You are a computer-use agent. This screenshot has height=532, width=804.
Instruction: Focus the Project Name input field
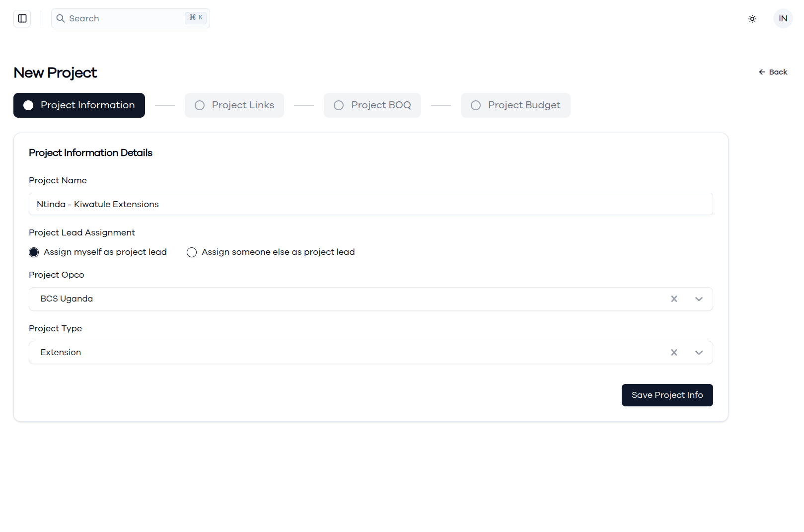(x=371, y=204)
